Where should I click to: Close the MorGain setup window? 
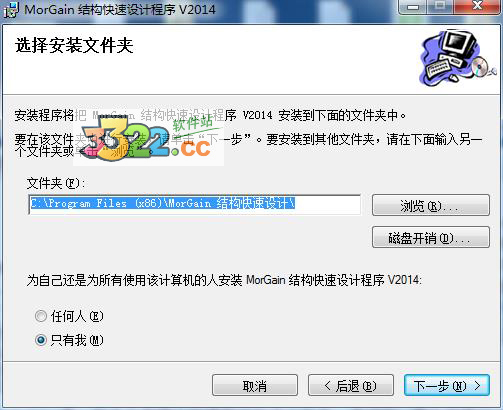(477, 6)
